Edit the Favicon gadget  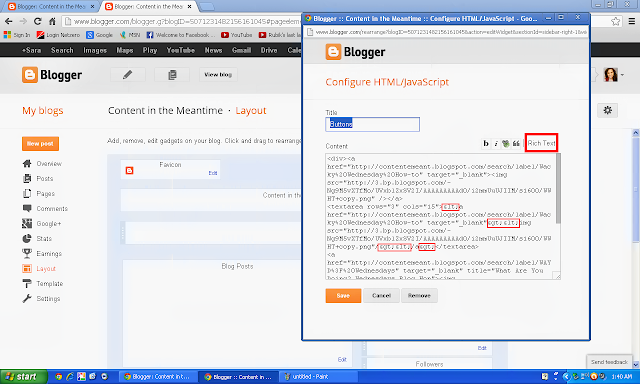tap(213, 173)
